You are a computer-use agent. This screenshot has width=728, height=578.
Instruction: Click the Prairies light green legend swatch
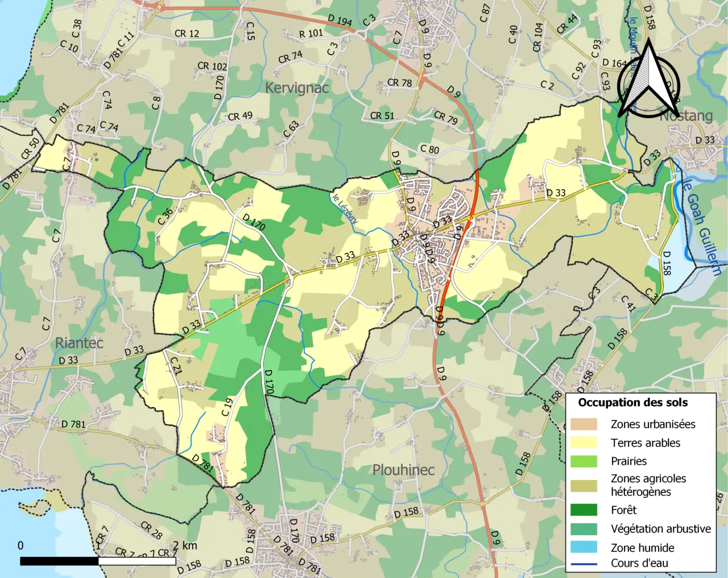(x=584, y=461)
